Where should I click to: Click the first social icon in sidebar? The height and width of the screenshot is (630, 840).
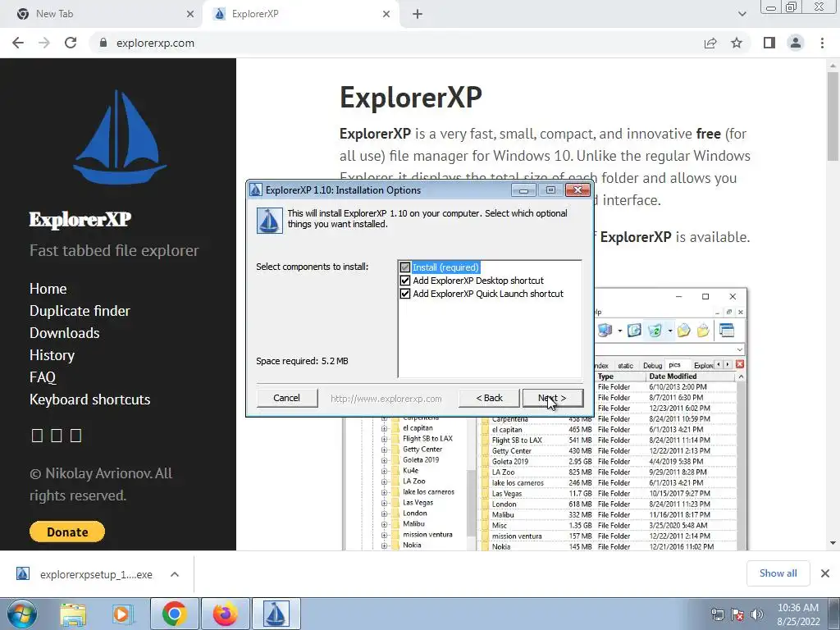pyautogui.click(x=37, y=436)
